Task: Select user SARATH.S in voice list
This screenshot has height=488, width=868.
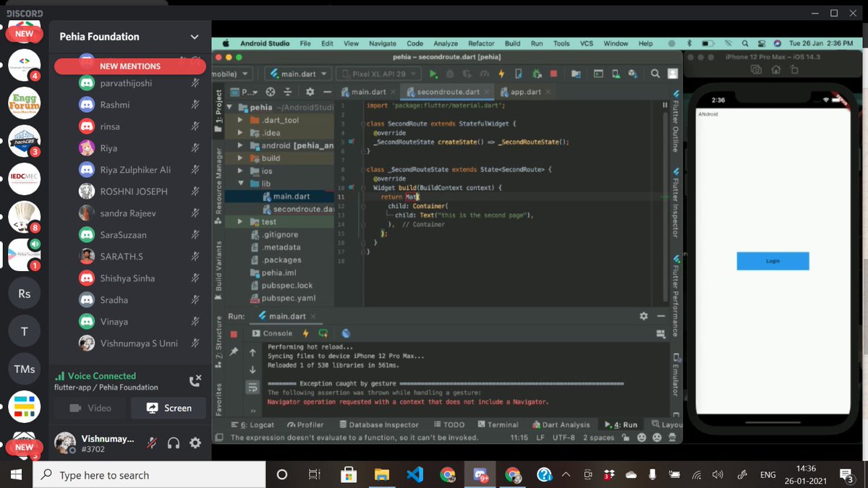Action: click(139, 257)
